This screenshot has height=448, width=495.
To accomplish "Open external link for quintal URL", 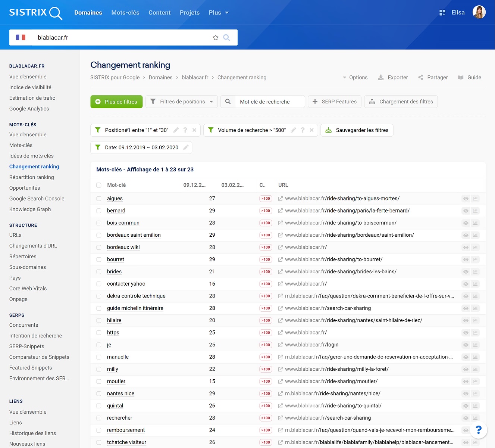I will [x=281, y=406].
